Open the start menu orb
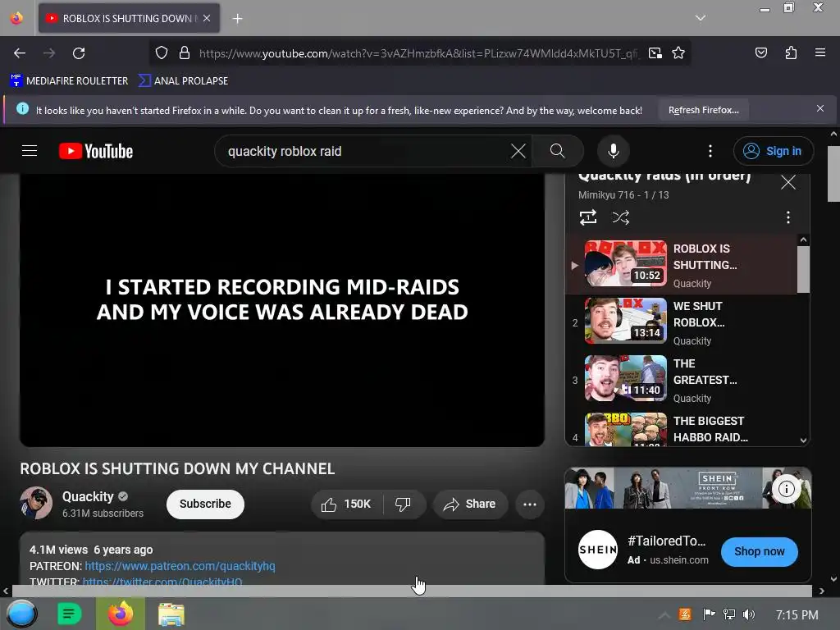The width and height of the screenshot is (840, 630). 22,614
